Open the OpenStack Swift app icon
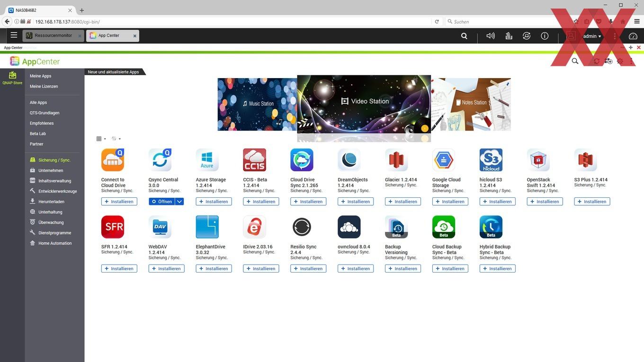 pyautogui.click(x=538, y=160)
